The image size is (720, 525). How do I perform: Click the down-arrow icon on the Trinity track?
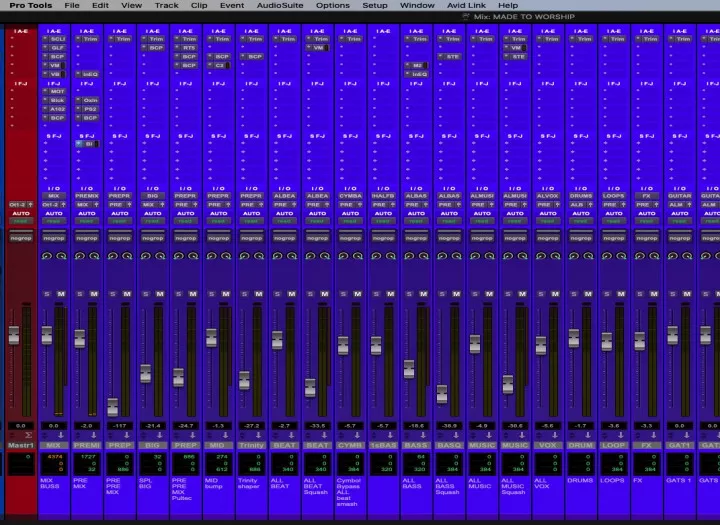point(258,435)
